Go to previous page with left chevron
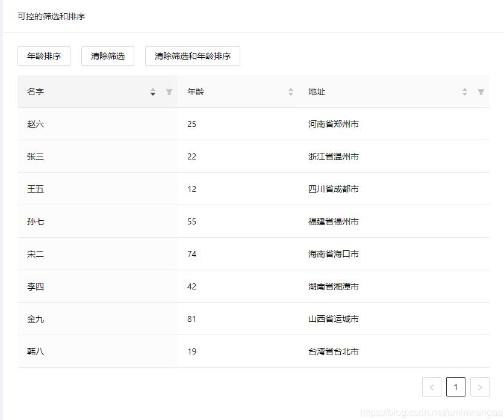 coord(432,388)
